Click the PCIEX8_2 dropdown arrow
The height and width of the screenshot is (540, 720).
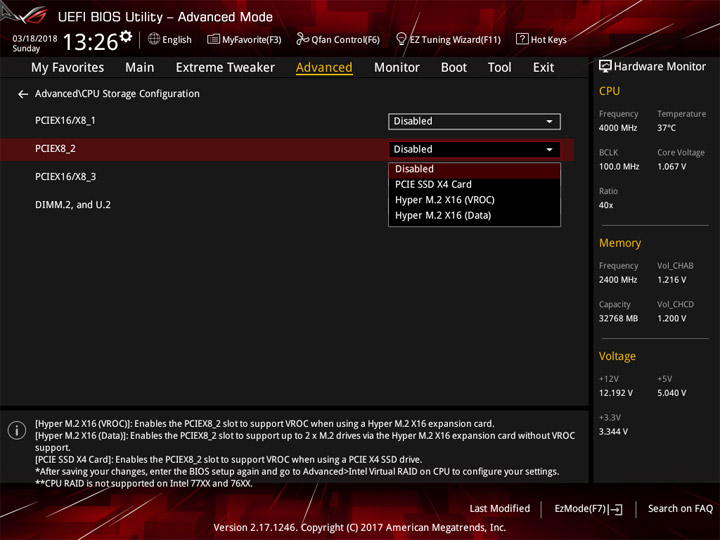(x=549, y=149)
